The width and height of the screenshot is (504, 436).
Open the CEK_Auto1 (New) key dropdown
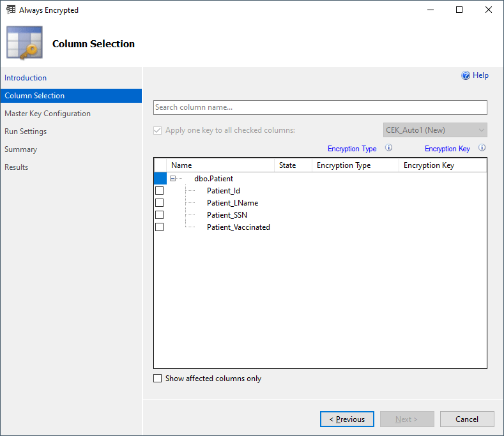(x=435, y=130)
